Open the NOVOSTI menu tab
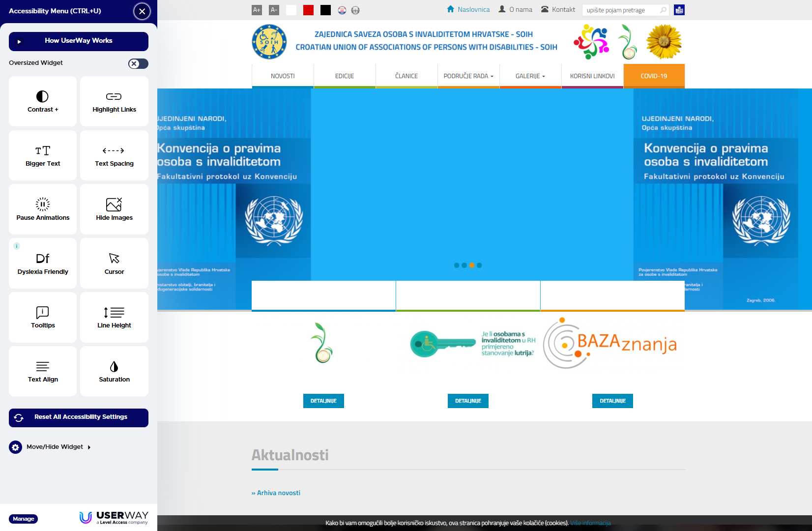Image resolution: width=812 pixels, height=531 pixels. coord(283,76)
